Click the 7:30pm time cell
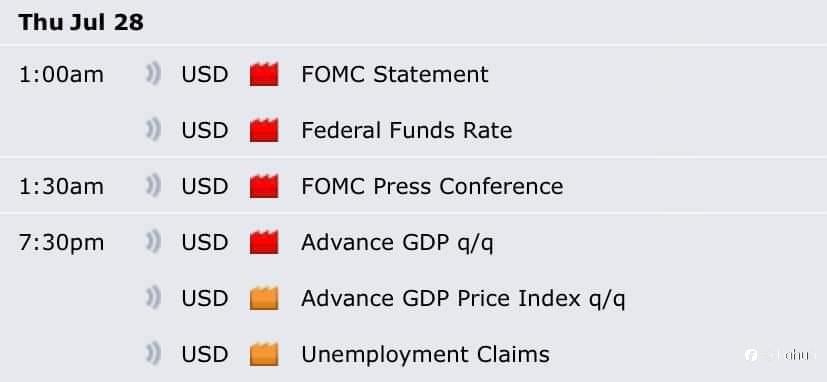 (x=61, y=243)
